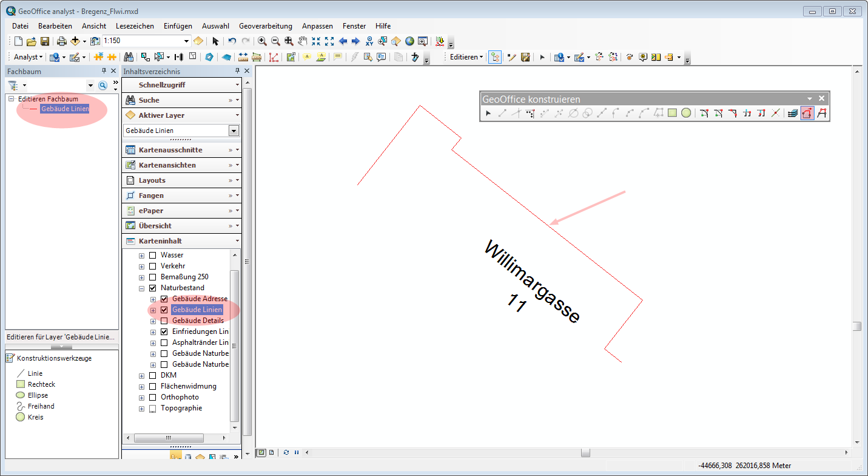
Task: Expand the DKM layer group
Action: pyautogui.click(x=141, y=375)
